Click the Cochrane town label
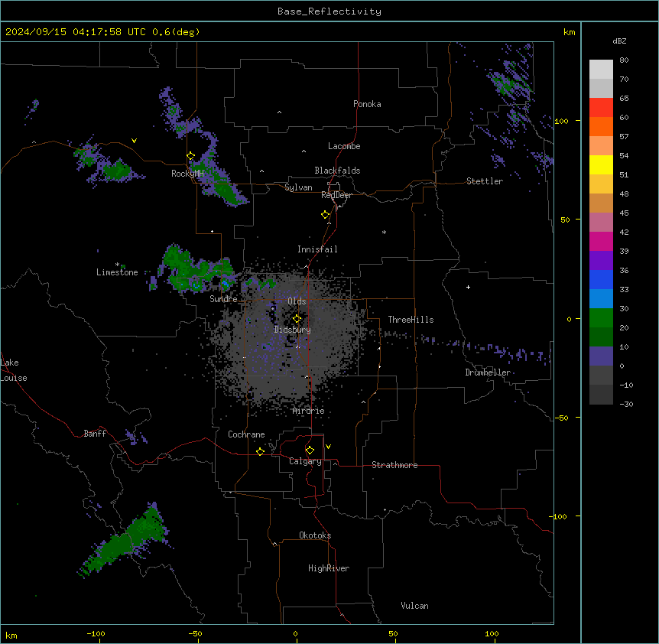 (x=246, y=434)
